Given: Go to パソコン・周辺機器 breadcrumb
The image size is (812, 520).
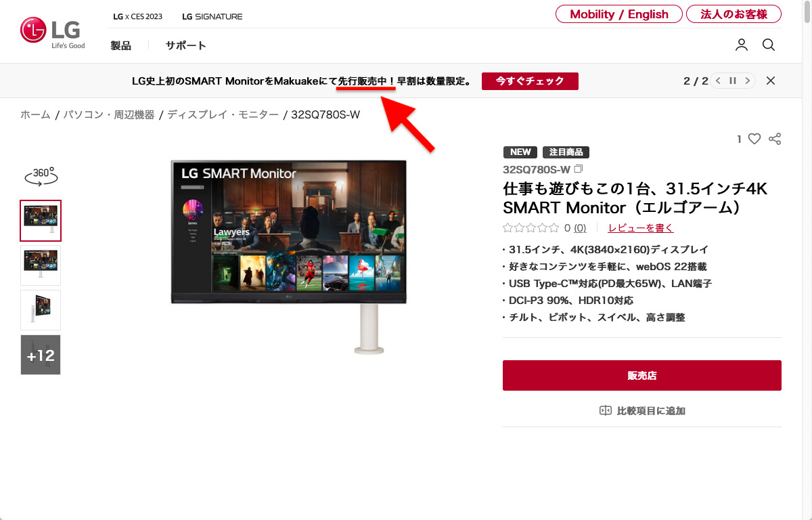Looking at the screenshot, I should pos(109,115).
